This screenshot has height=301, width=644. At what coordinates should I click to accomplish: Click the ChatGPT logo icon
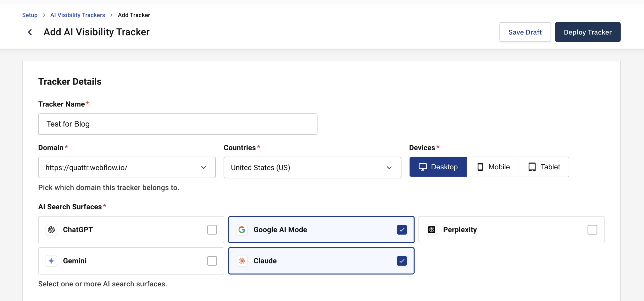pos(51,230)
